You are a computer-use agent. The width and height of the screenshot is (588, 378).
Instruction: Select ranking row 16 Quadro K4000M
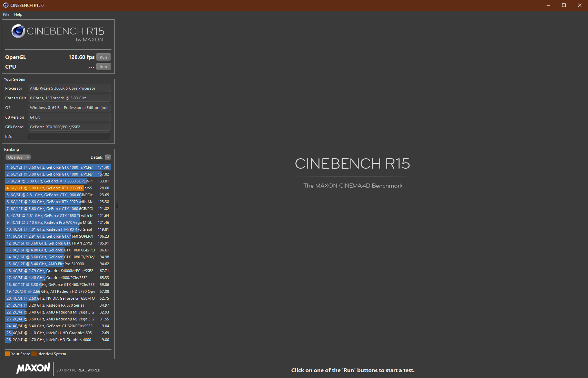(58, 271)
